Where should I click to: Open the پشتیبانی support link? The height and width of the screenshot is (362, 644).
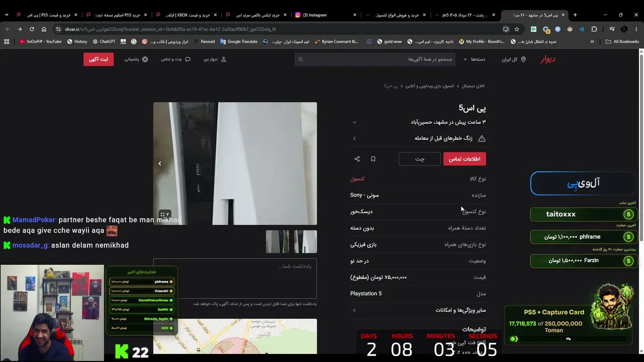pos(136,59)
